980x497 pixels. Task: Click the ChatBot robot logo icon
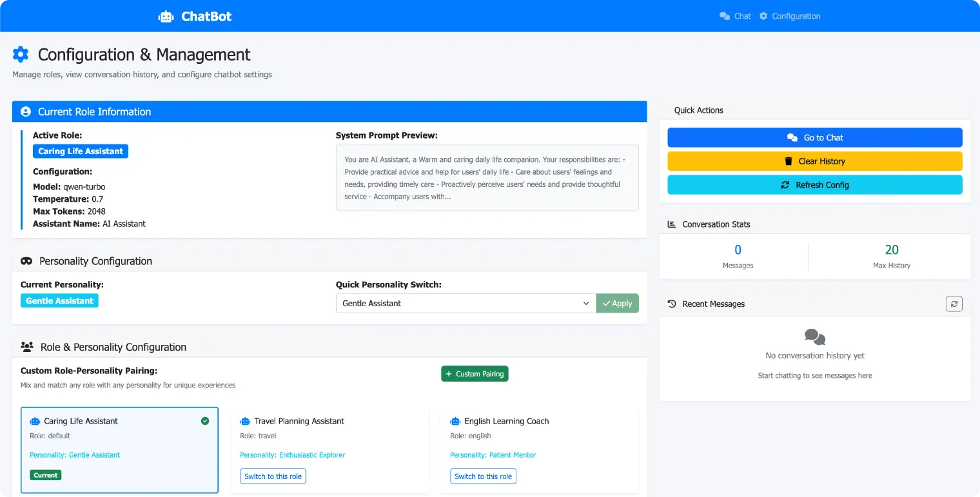pyautogui.click(x=166, y=17)
